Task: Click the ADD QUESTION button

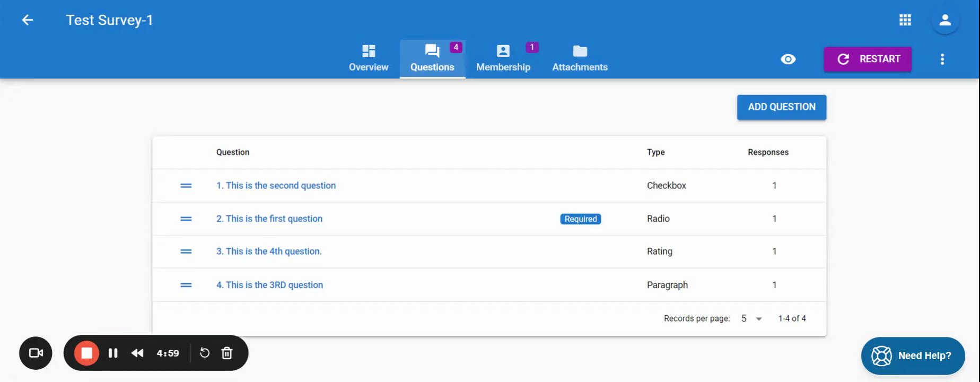Action: (781, 107)
